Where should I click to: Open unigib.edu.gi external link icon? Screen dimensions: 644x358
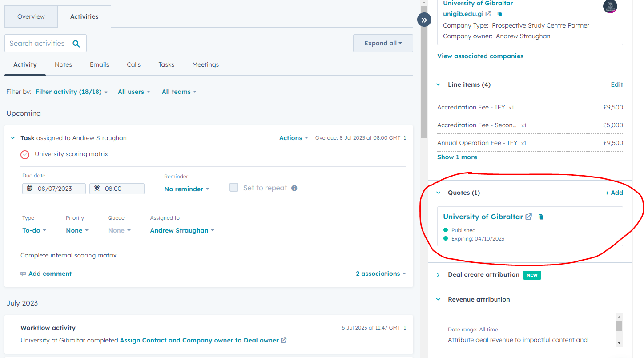tap(488, 14)
